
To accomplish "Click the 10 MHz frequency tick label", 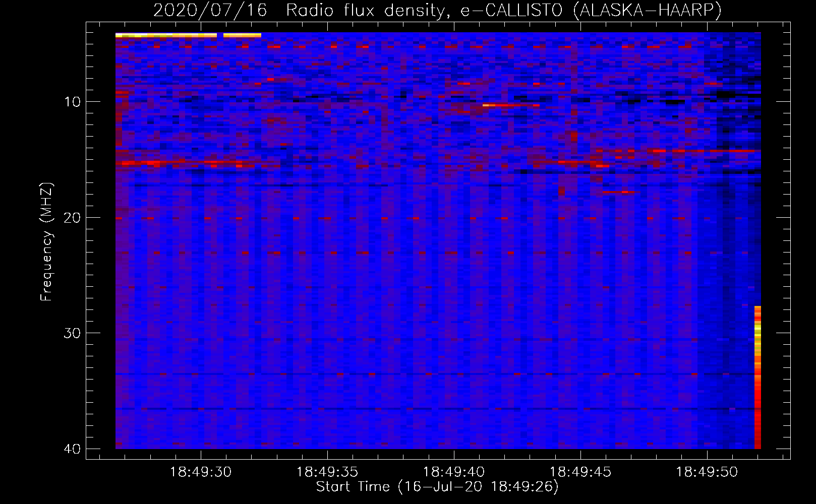I will click(x=73, y=102).
